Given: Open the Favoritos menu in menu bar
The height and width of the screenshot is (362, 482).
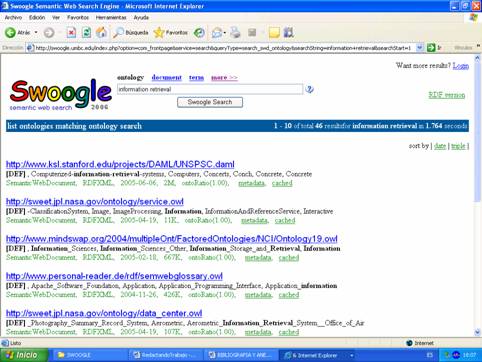Looking at the screenshot, I should tap(78, 17).
